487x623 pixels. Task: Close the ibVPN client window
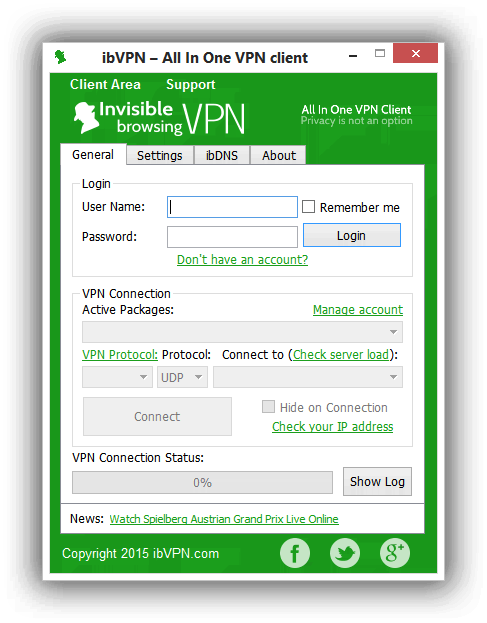[415, 53]
